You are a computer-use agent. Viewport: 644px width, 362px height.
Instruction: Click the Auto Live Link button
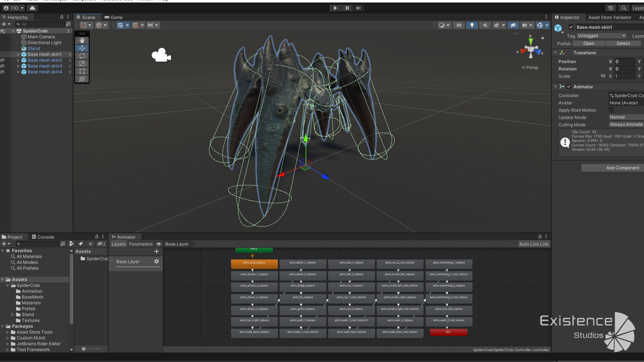coord(534,244)
